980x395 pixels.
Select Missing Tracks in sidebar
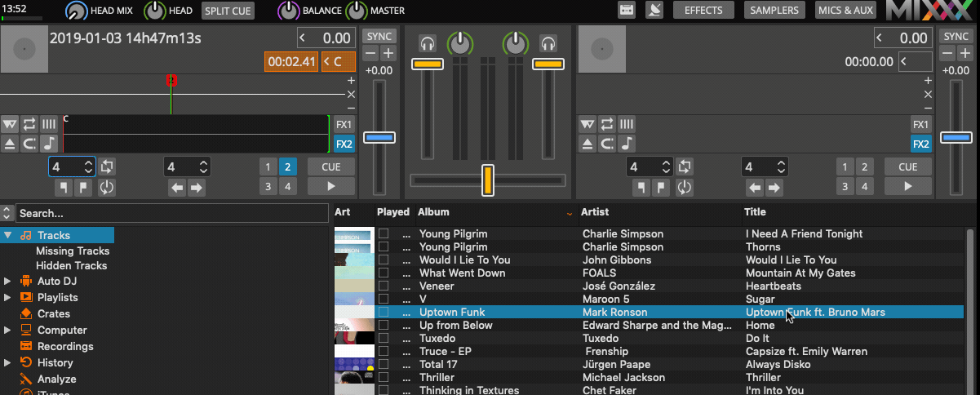tap(73, 251)
